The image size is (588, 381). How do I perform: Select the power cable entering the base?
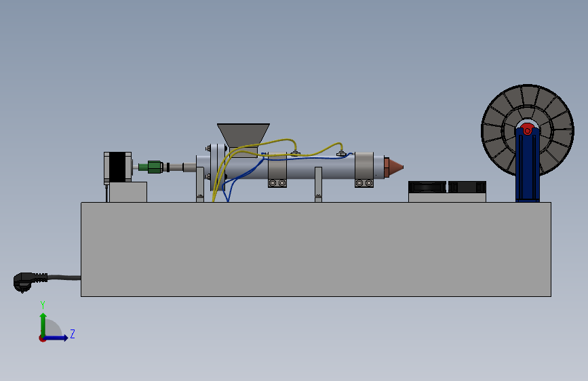64,278
